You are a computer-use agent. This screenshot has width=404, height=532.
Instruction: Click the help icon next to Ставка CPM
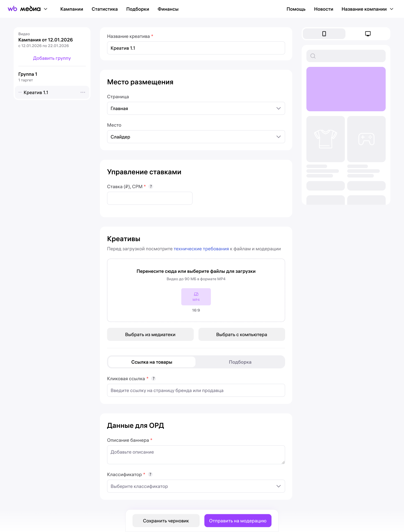(151, 186)
